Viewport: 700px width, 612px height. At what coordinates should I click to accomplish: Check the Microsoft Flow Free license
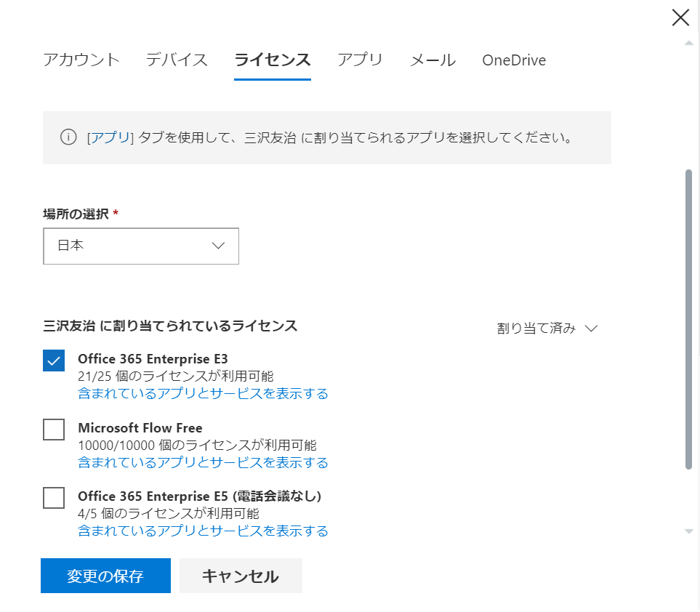54,430
